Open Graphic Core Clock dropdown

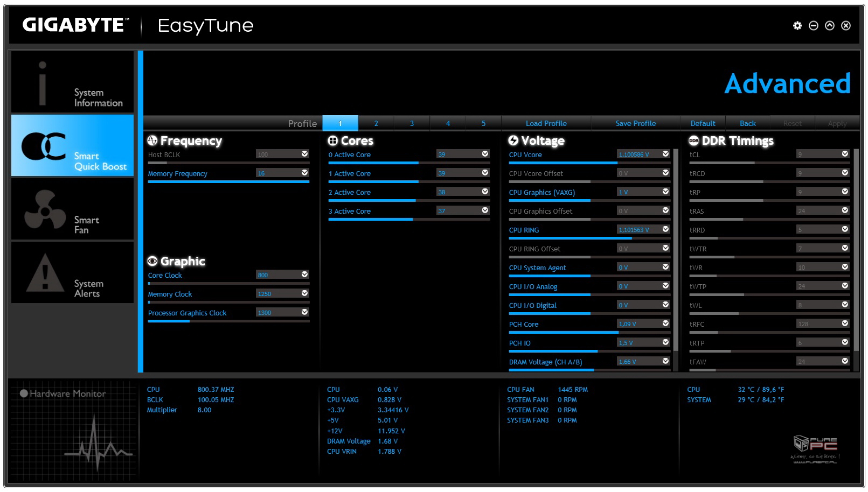coord(304,275)
